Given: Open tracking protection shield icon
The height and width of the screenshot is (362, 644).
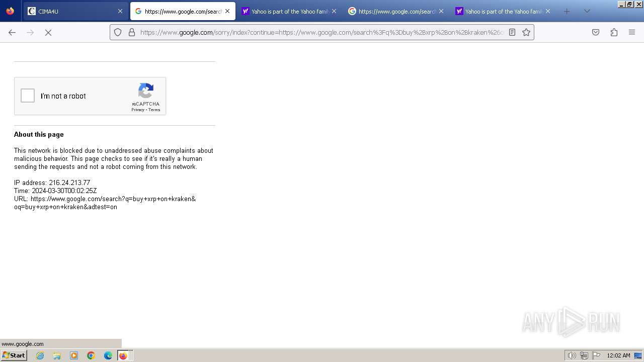Looking at the screenshot, I should (x=118, y=32).
